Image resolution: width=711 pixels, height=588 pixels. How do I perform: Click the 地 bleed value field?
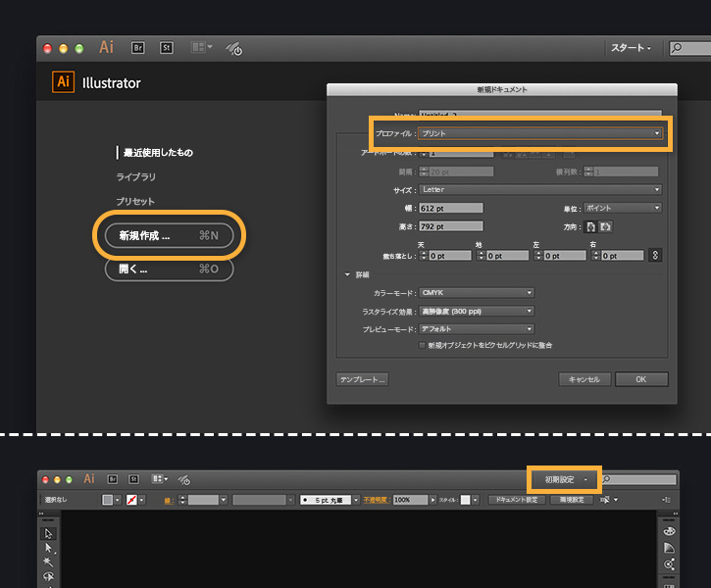(x=507, y=256)
